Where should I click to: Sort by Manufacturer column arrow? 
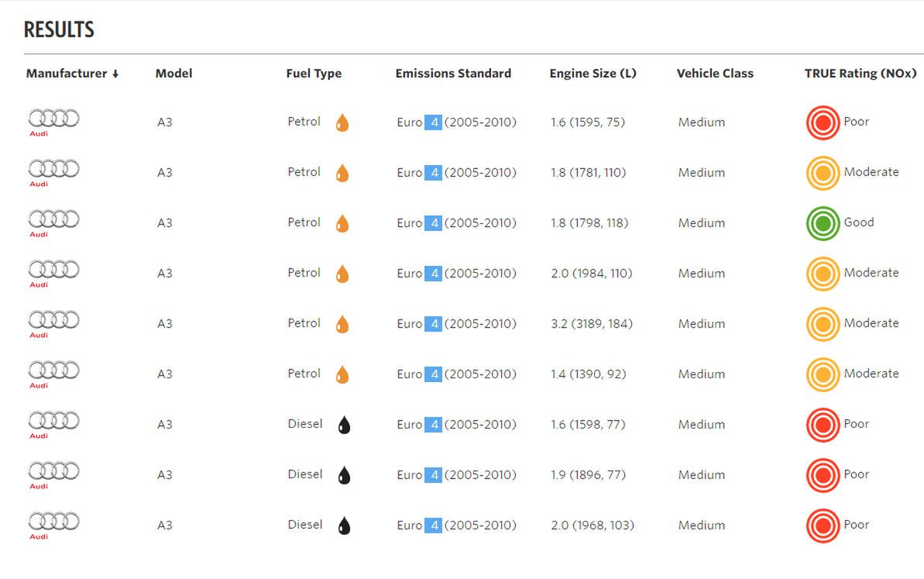pos(115,74)
